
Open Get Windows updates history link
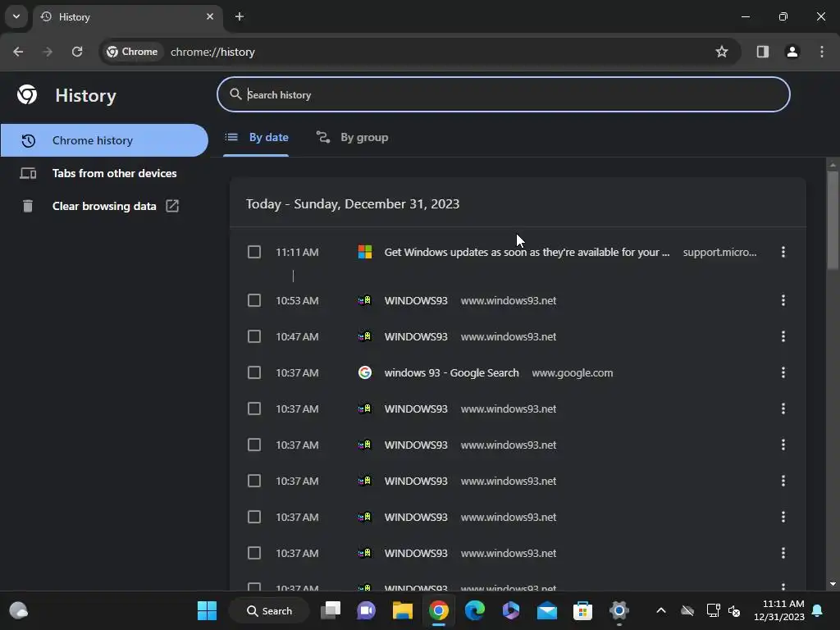click(527, 253)
